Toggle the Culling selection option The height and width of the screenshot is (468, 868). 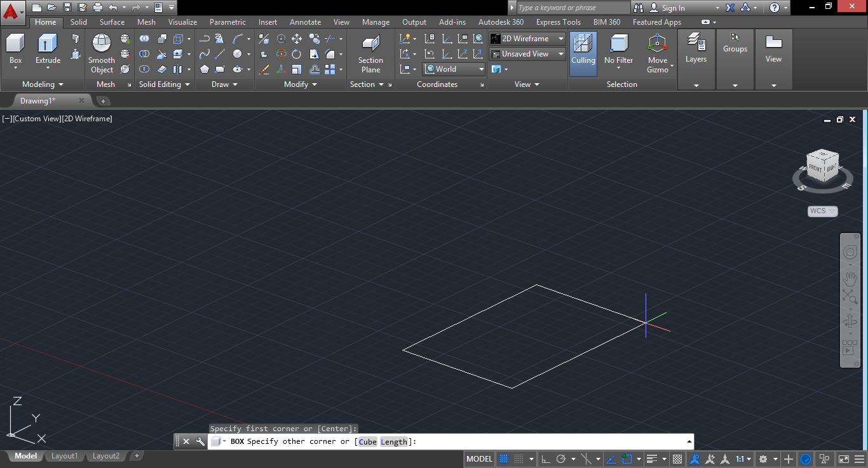click(x=583, y=50)
